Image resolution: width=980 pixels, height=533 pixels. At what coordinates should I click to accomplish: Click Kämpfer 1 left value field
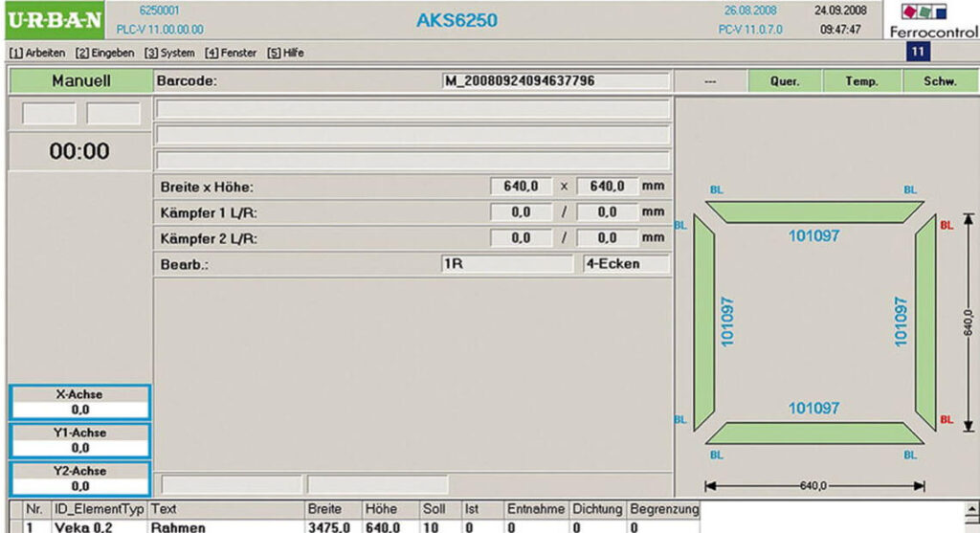522,212
